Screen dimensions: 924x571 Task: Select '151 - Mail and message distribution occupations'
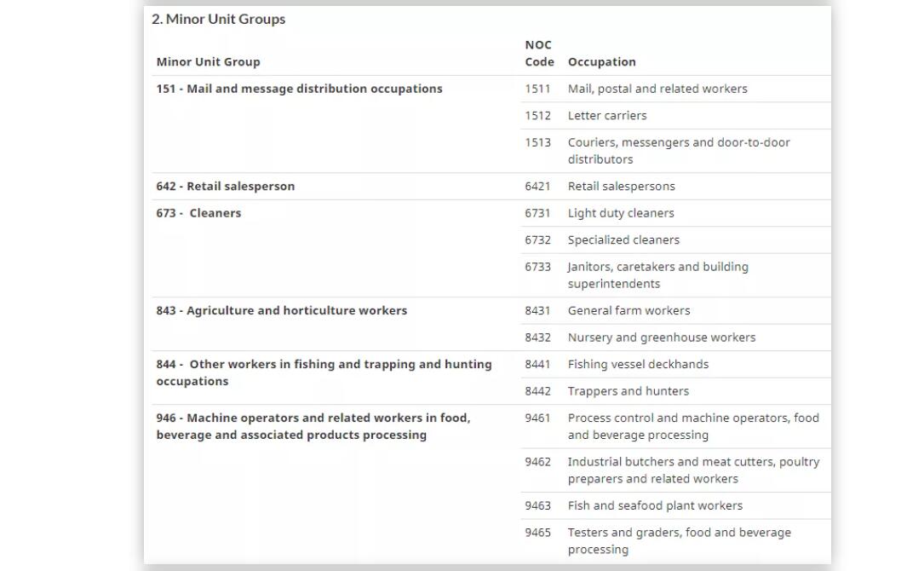coord(300,89)
